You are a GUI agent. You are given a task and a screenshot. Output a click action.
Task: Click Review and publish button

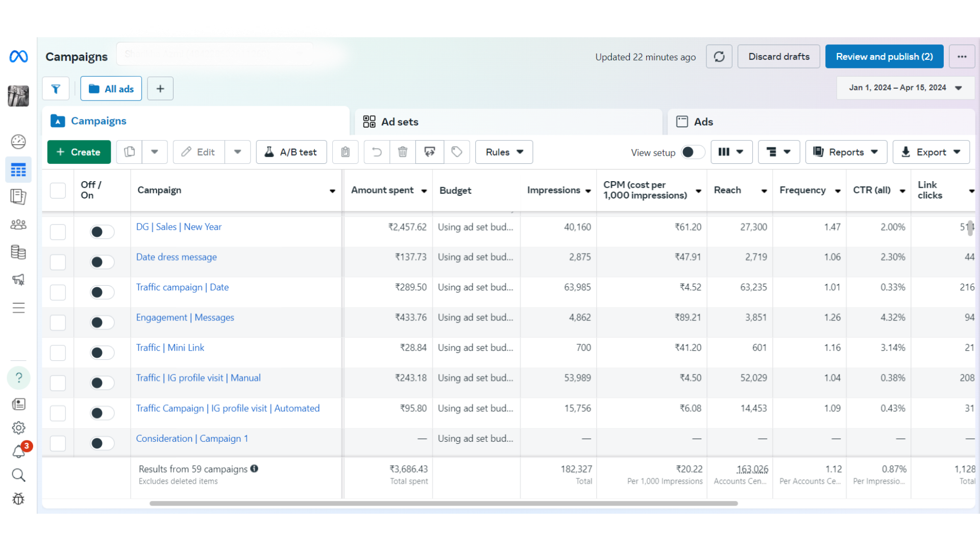pyautogui.click(x=884, y=57)
